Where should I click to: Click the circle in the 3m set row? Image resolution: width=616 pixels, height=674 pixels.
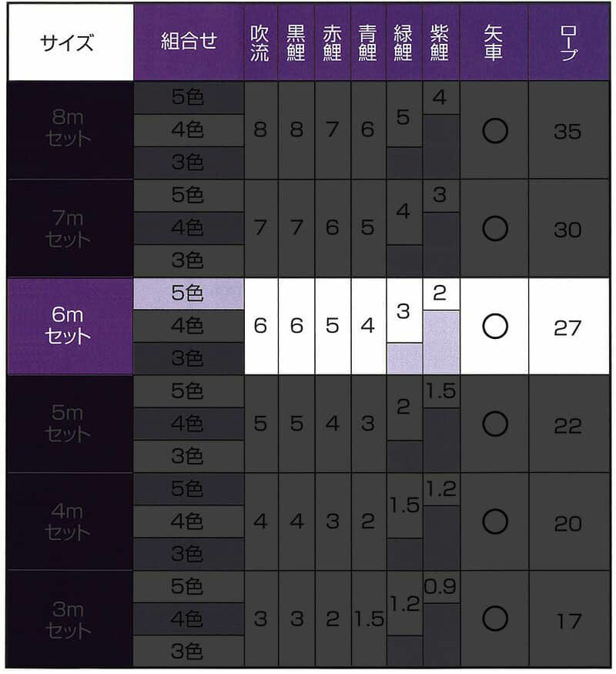[494, 619]
